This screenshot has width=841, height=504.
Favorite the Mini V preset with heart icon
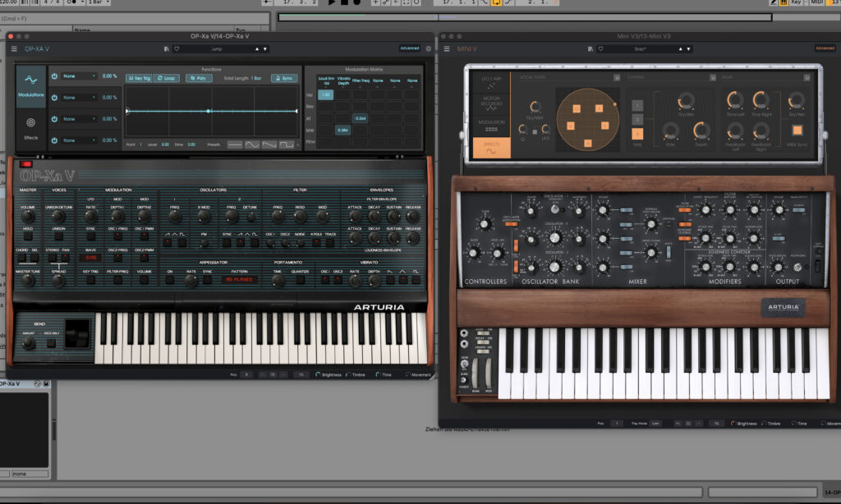pyautogui.click(x=600, y=48)
